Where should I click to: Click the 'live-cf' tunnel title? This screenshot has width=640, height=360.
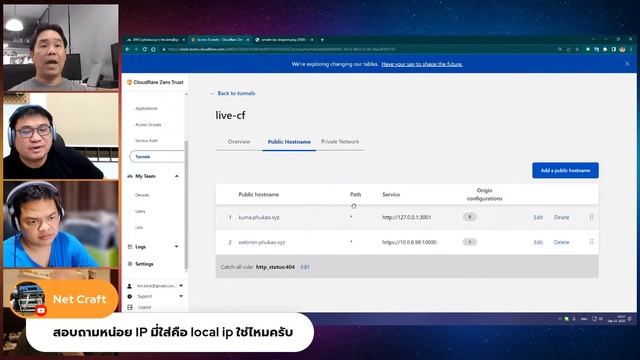230,116
